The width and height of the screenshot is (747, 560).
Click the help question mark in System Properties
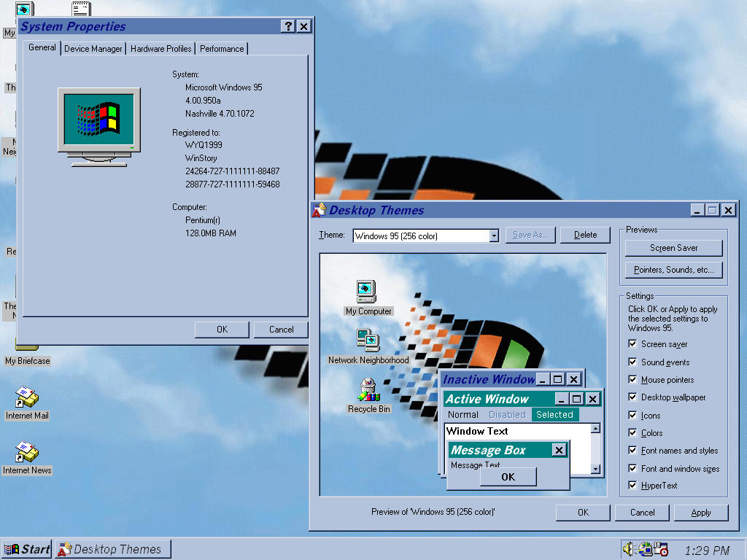point(287,26)
